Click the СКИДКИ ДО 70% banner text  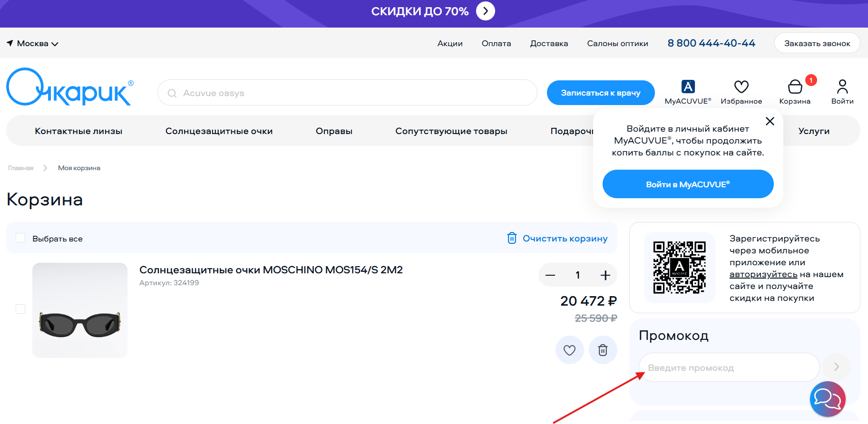point(420,11)
